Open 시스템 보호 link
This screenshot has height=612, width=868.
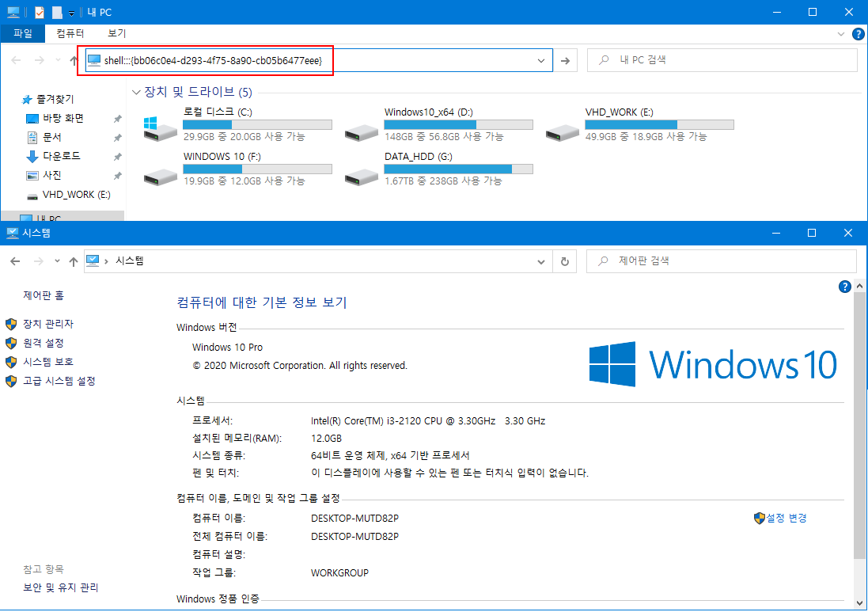click(48, 362)
